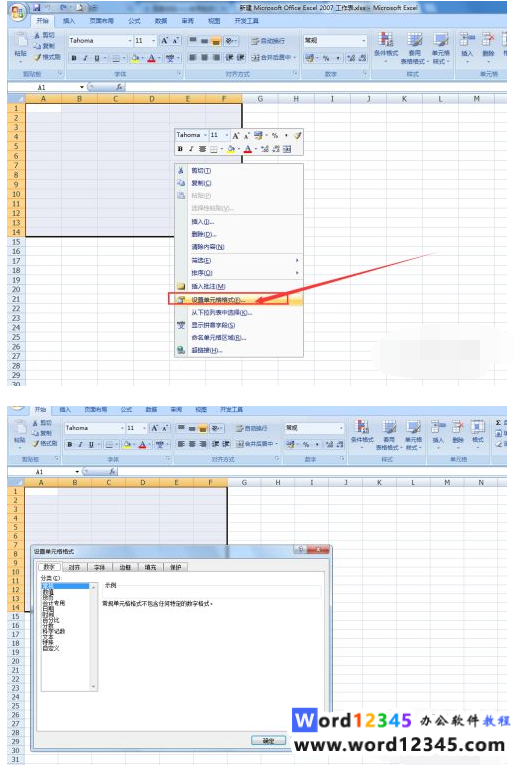Screen dimensions: 515x765
Task: Open 公式 tab in window with context menu
Action: (x=134, y=21)
